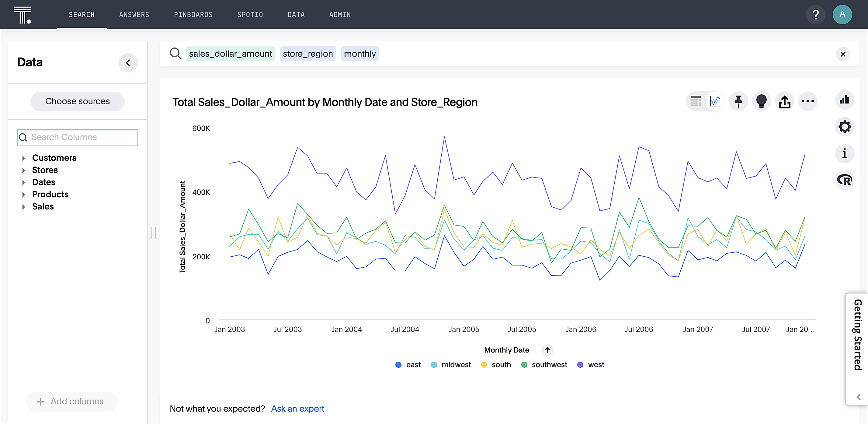The image size is (868, 425).
Task: Toggle the east legend color dot
Action: [x=398, y=365]
